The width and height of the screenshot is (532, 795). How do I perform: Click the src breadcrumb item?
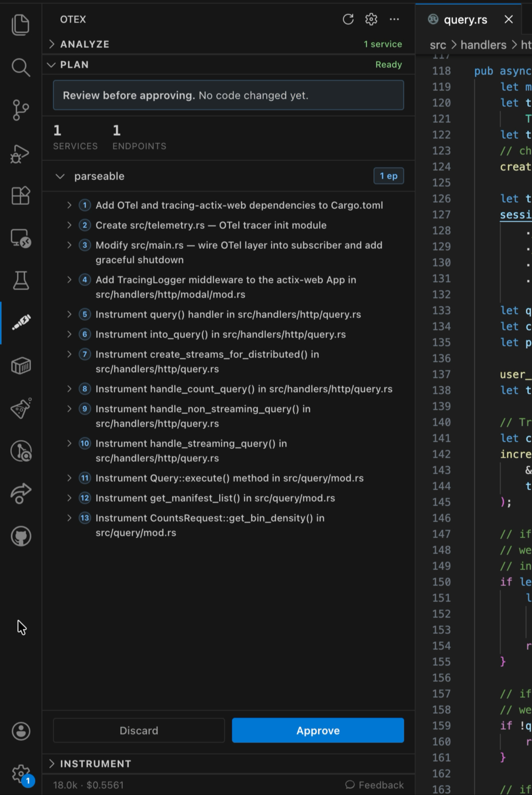point(438,45)
